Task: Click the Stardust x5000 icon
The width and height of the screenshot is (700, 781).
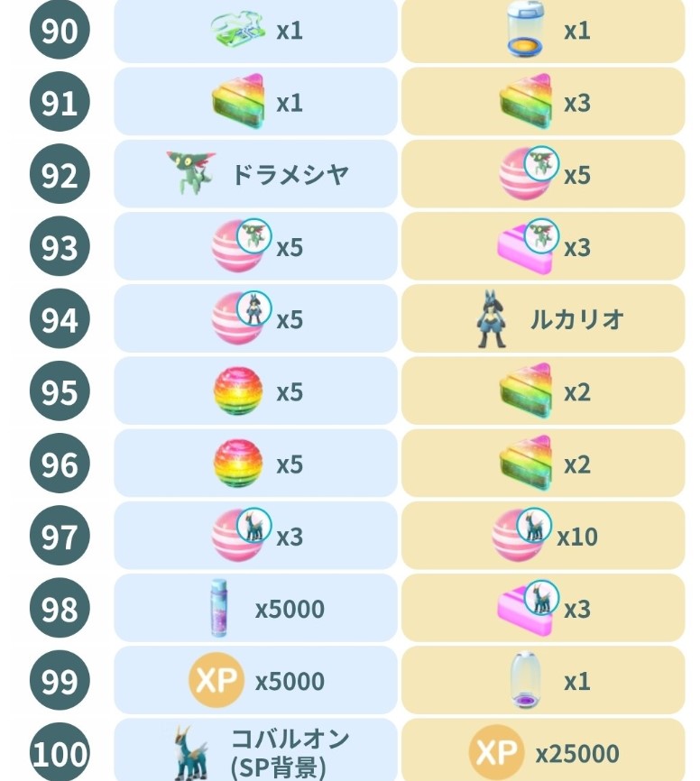Action: tap(216, 609)
